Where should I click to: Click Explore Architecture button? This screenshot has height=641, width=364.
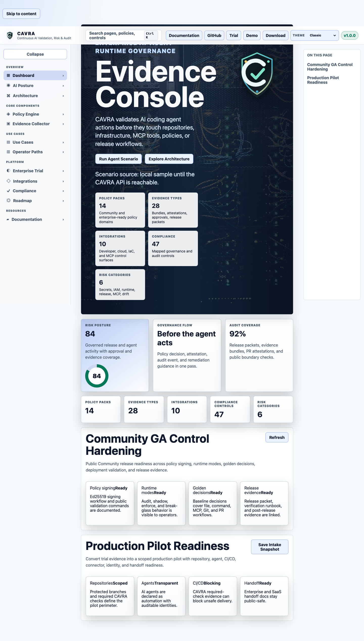coord(169,159)
